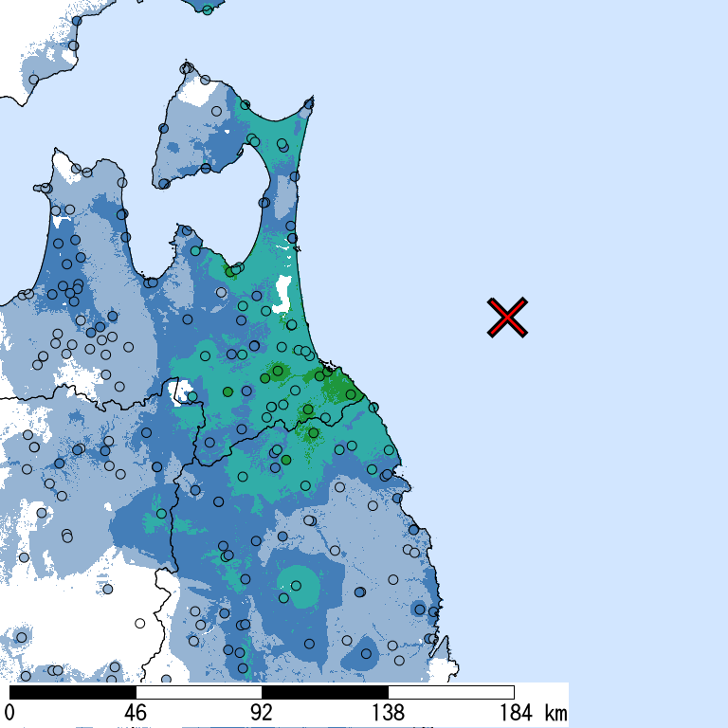Click the dark green intensity zone on east coast

tap(337, 389)
